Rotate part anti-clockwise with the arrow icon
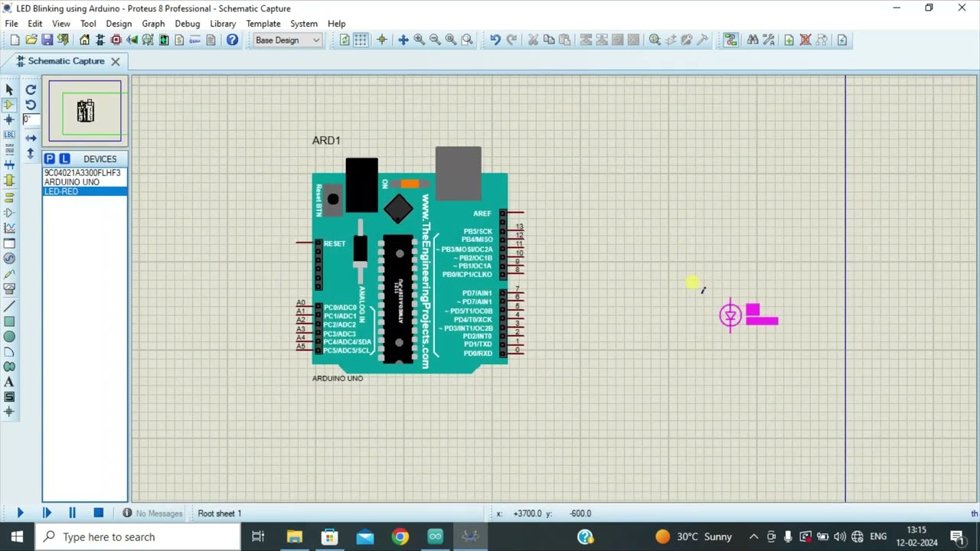This screenshot has height=551, width=980. [31, 105]
